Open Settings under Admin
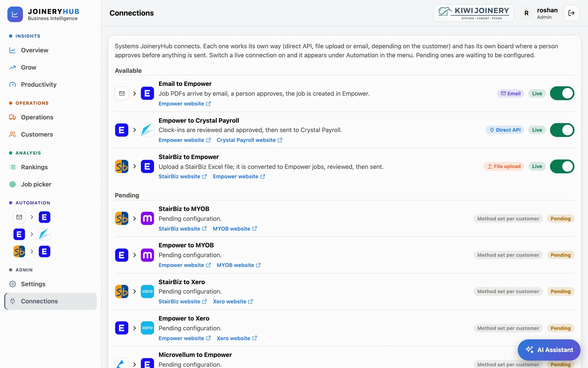Image resolution: width=588 pixels, height=368 pixels. [51, 284]
